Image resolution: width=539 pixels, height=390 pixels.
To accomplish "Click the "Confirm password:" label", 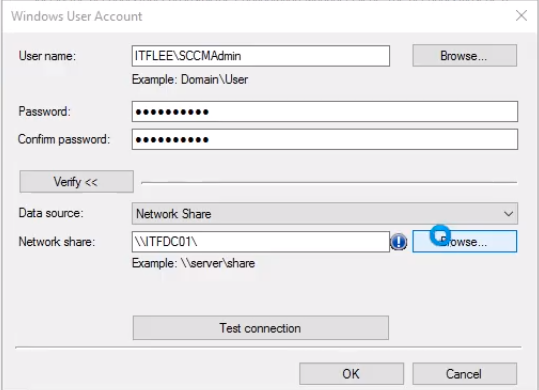I will [x=64, y=139].
